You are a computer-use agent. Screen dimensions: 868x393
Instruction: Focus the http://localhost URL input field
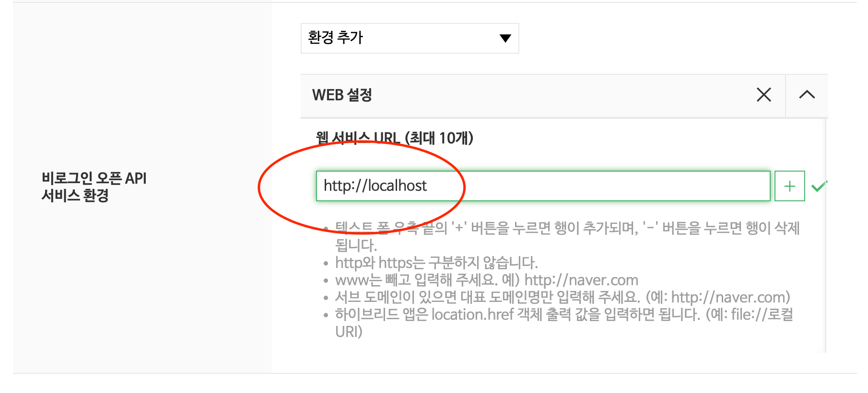click(x=543, y=186)
